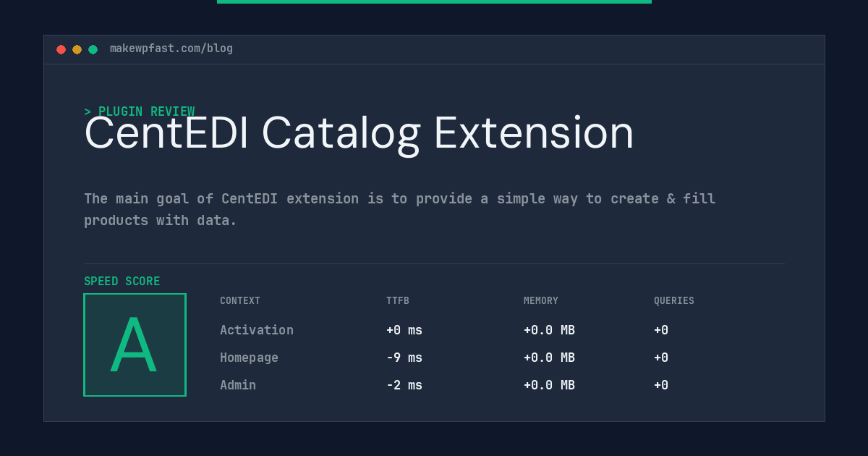Image resolution: width=868 pixels, height=456 pixels.
Task: Click Homepage TTFB value '-9 ms'
Action: pyautogui.click(x=404, y=358)
